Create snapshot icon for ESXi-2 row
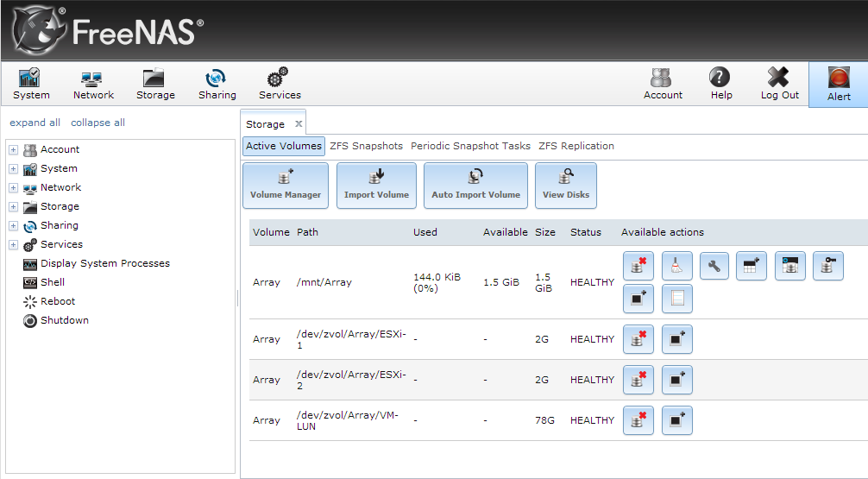Image resolution: width=868 pixels, height=479 pixels. [x=677, y=380]
